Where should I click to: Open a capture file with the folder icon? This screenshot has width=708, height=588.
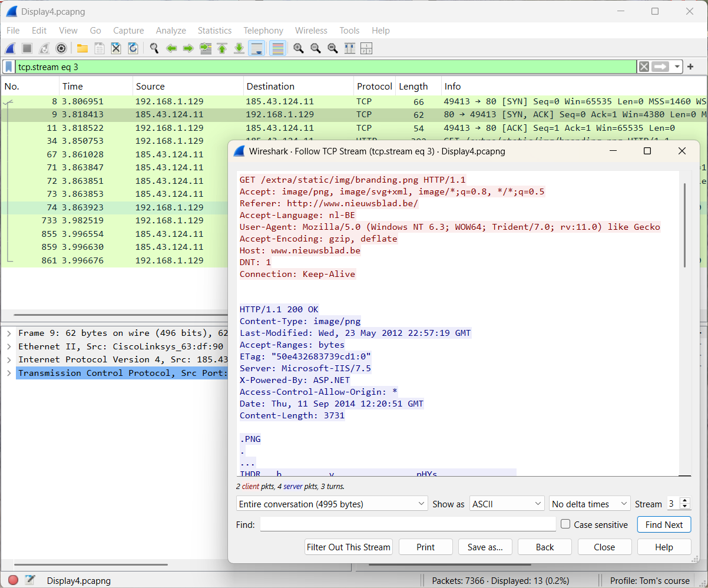82,48
